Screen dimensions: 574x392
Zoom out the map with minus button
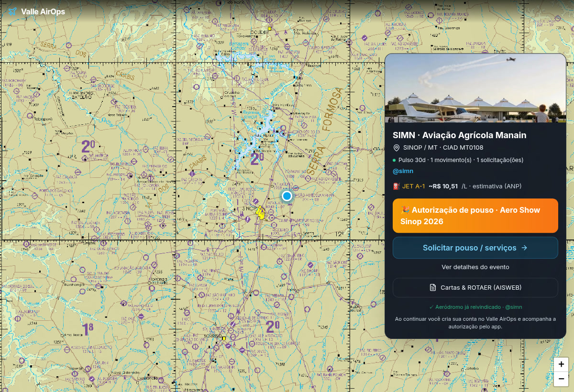[561, 379]
